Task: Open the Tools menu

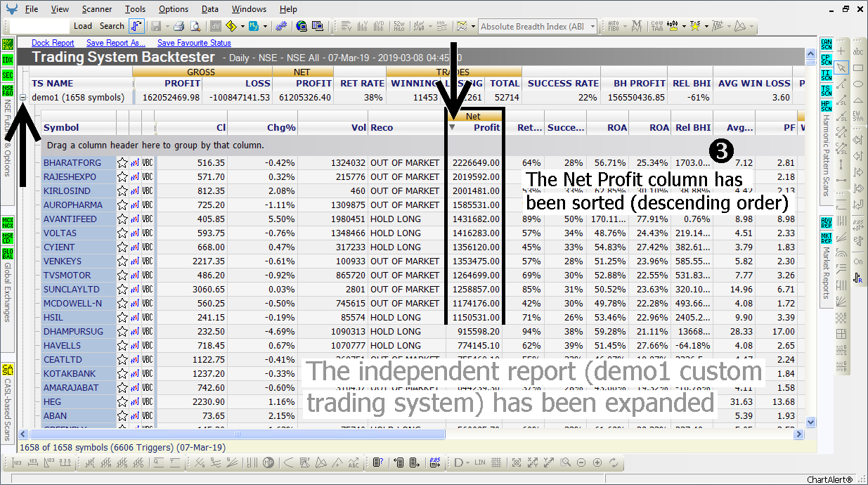Action: coord(136,9)
